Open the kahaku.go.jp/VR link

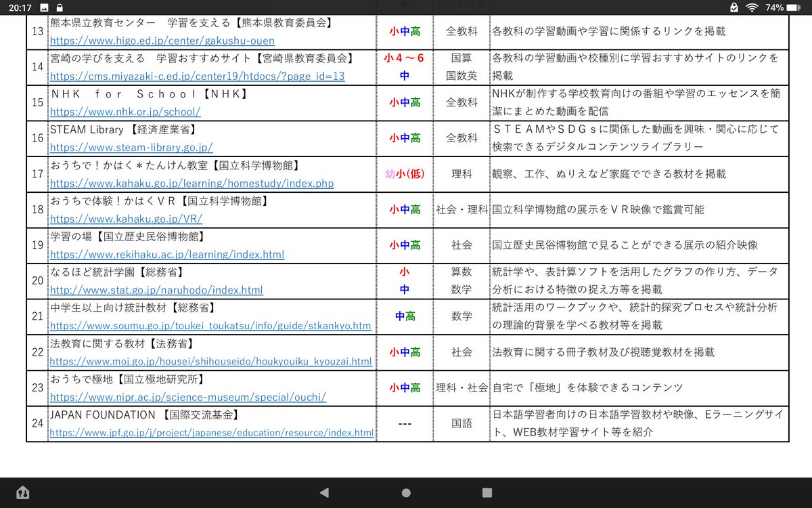tap(126, 219)
